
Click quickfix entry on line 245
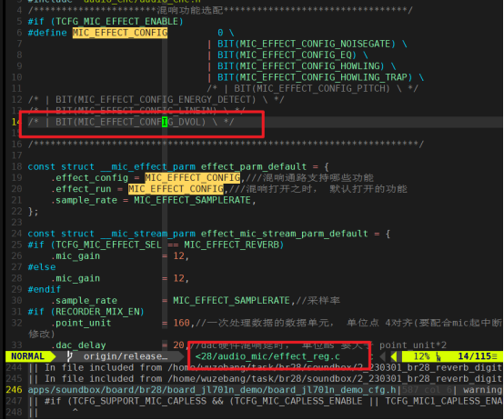(265, 379)
